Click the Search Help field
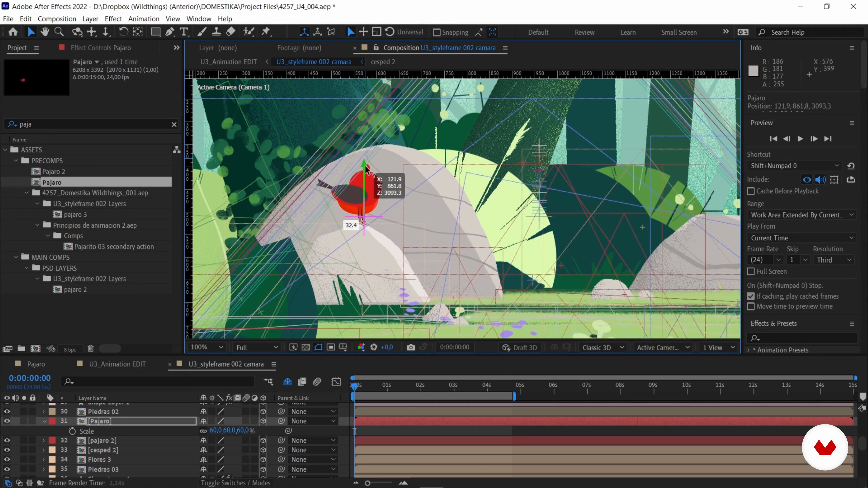This screenshot has width=868, height=488. click(810, 32)
